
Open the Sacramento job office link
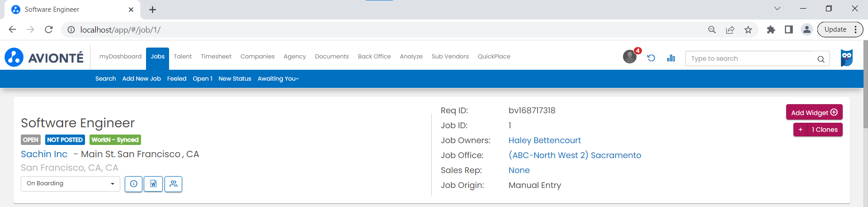pos(575,155)
